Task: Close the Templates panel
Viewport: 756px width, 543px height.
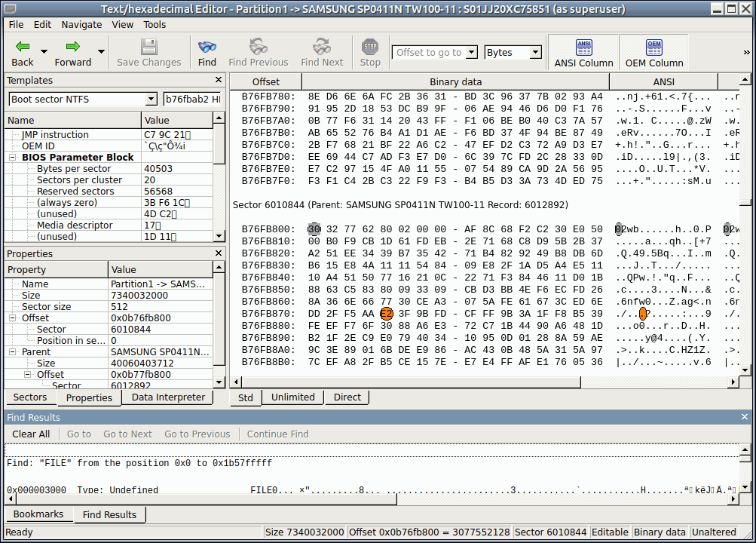Action: [219, 80]
